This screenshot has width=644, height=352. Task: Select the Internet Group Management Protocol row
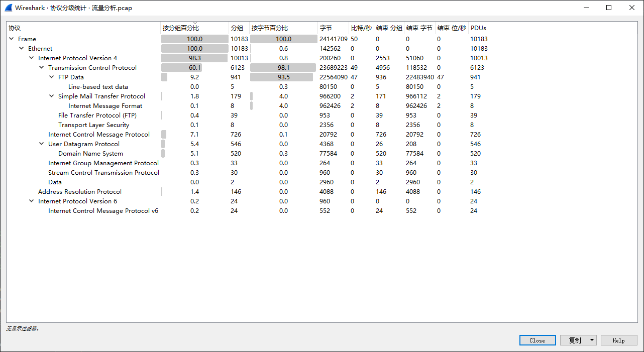pyautogui.click(x=321, y=163)
